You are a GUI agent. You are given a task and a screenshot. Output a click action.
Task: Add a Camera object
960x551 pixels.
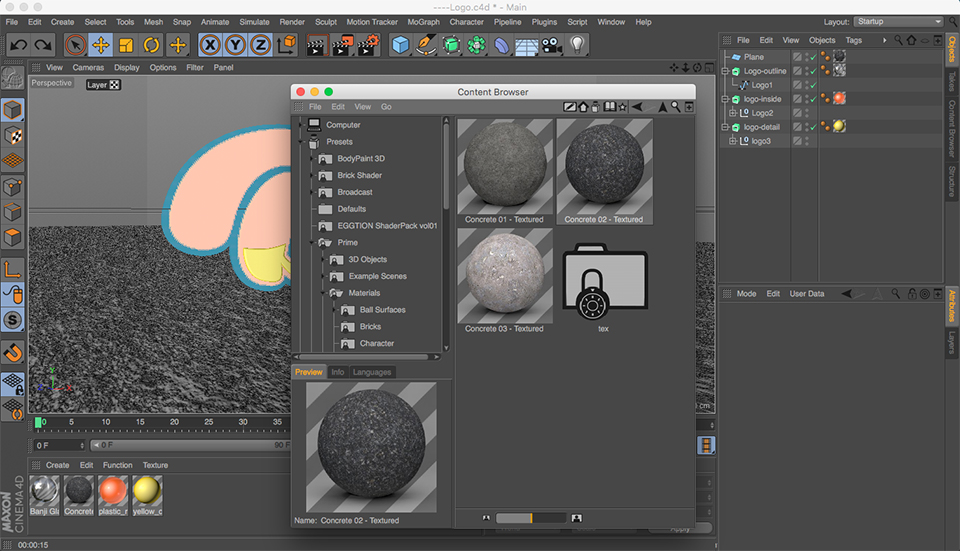(552, 45)
